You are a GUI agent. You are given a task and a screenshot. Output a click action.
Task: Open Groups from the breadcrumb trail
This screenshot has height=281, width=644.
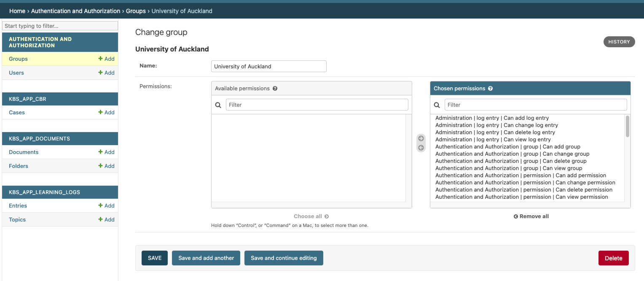click(x=136, y=11)
